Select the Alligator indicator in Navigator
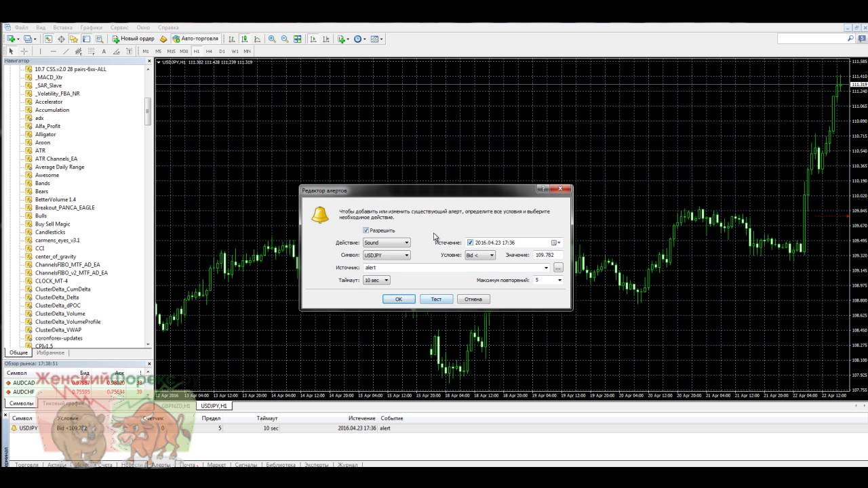This screenshot has width=868, height=488. tap(45, 134)
